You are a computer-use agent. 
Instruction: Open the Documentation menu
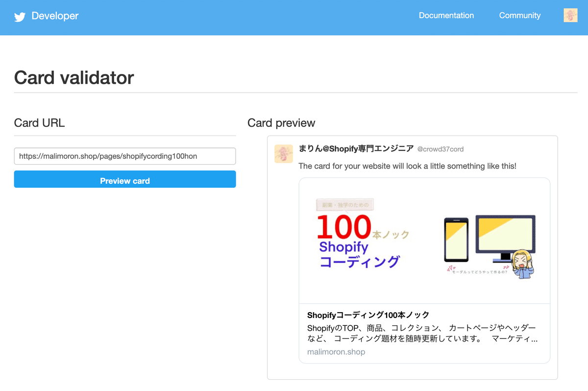point(446,16)
